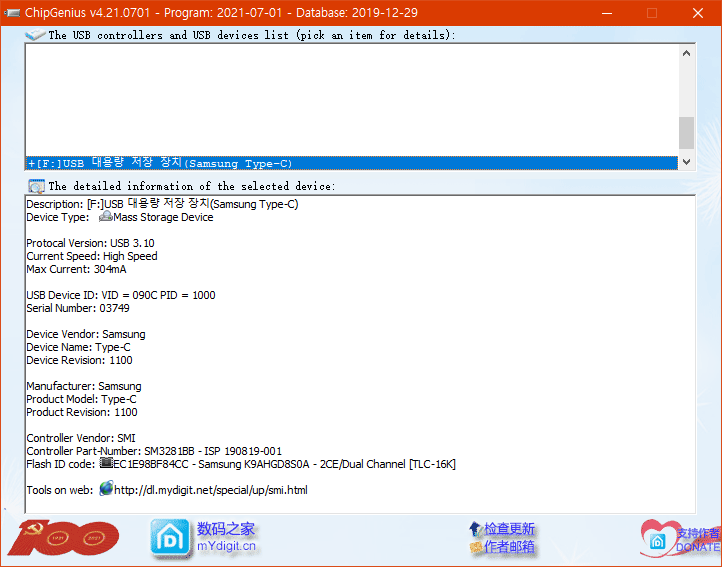Click the 100th anniversary red banner image
722x567 pixels.
pyautogui.click(x=63, y=538)
